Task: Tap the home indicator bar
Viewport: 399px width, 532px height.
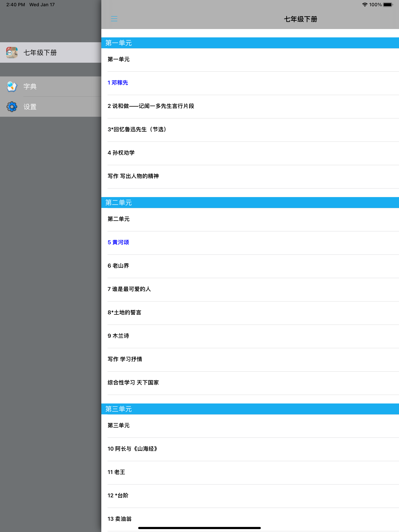Action: (x=199, y=528)
